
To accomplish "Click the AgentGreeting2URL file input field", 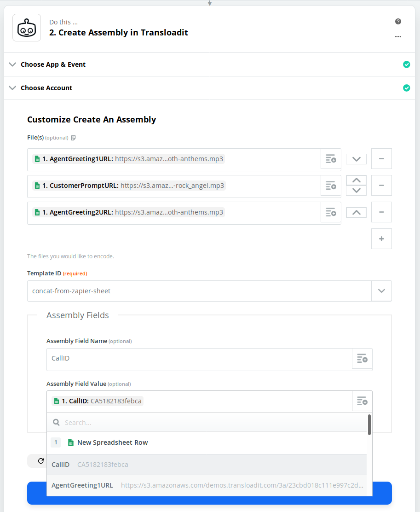I will (x=174, y=213).
